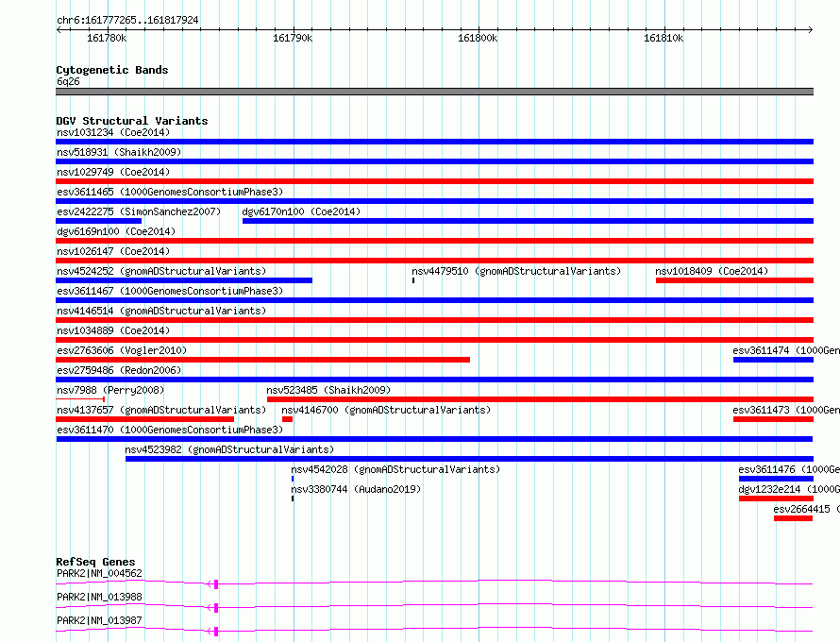Screen dimensions: 840x642
Task: Select the blue nsv518931 (Shaikh2009) variant bar
Action: click(434, 161)
